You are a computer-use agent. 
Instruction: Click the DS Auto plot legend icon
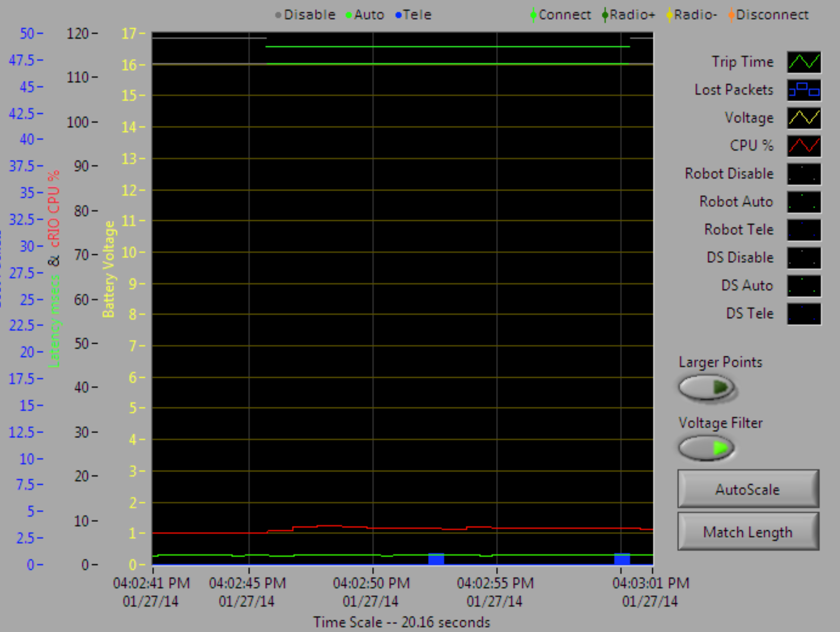tap(804, 286)
